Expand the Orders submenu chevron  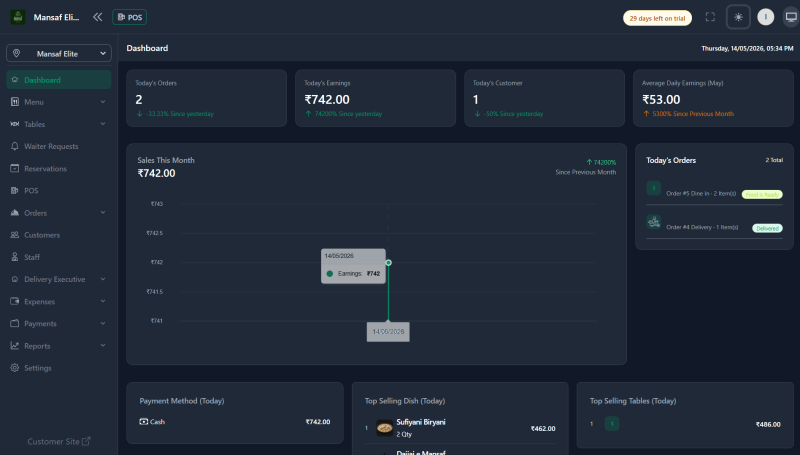click(x=103, y=213)
